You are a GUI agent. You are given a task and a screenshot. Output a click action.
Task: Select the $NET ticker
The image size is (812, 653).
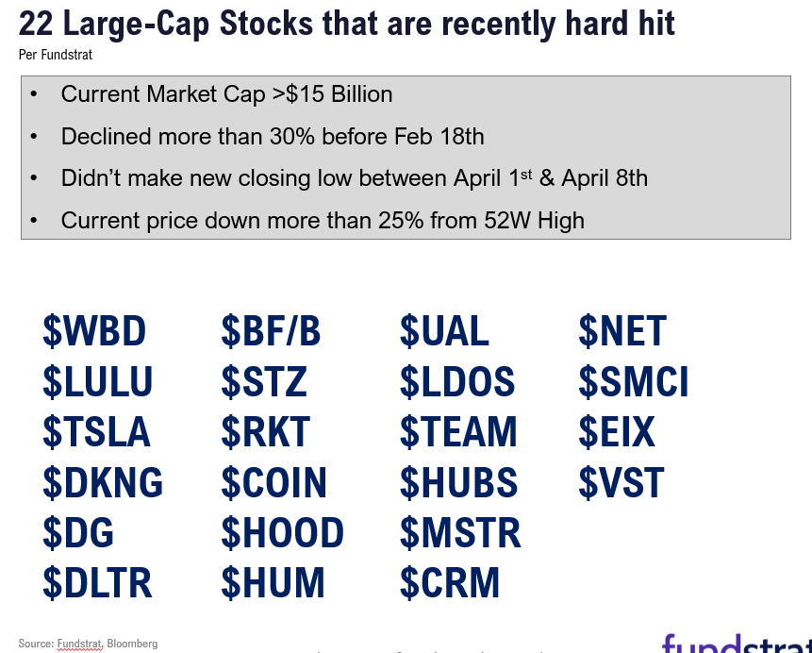[622, 331]
